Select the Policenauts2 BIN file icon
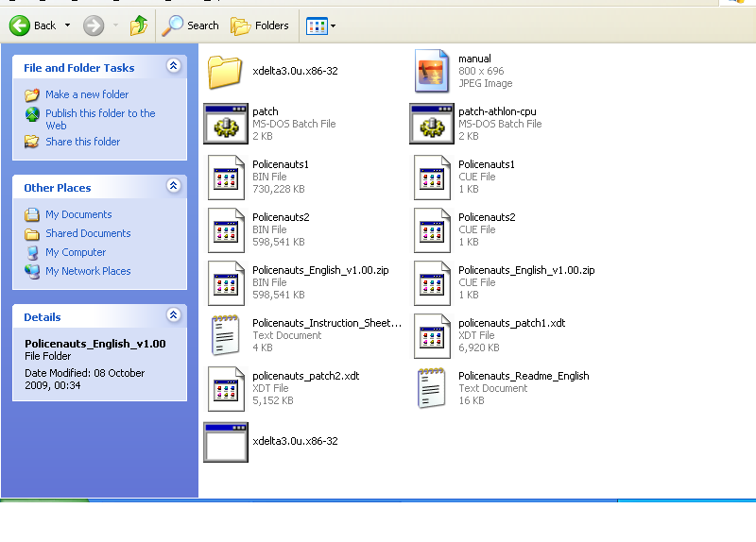This screenshot has width=756, height=542. (226, 229)
